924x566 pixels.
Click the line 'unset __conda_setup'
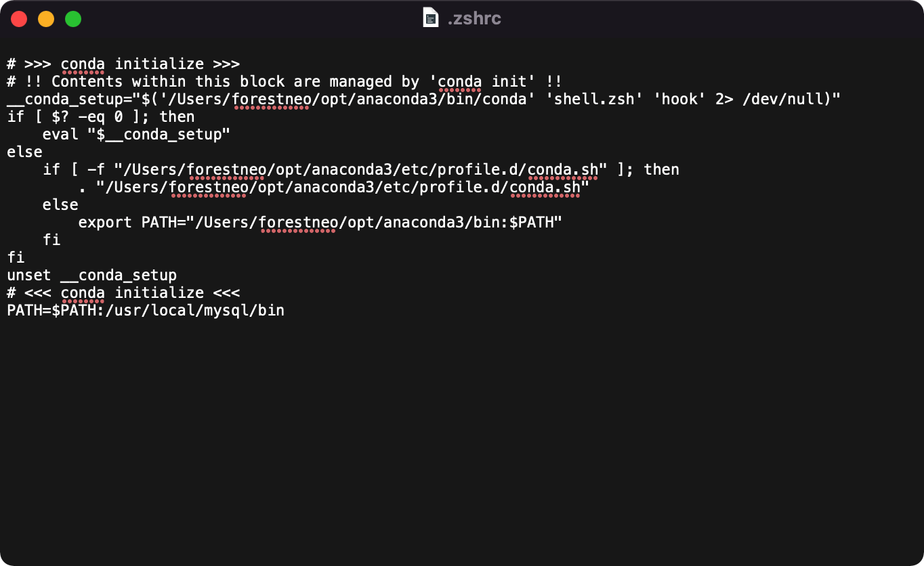[x=92, y=276]
